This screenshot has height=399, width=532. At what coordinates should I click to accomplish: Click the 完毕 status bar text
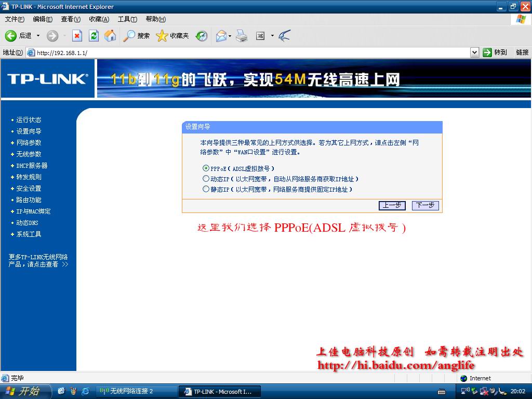point(17,378)
